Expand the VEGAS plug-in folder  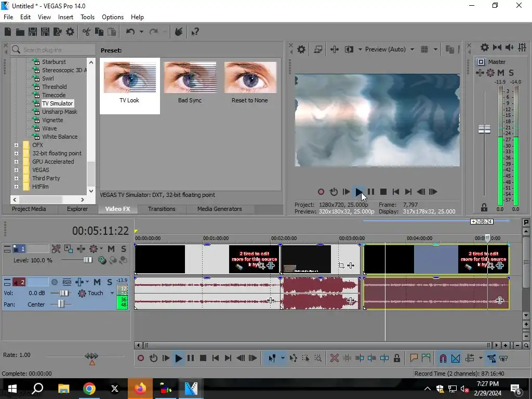[16, 170]
